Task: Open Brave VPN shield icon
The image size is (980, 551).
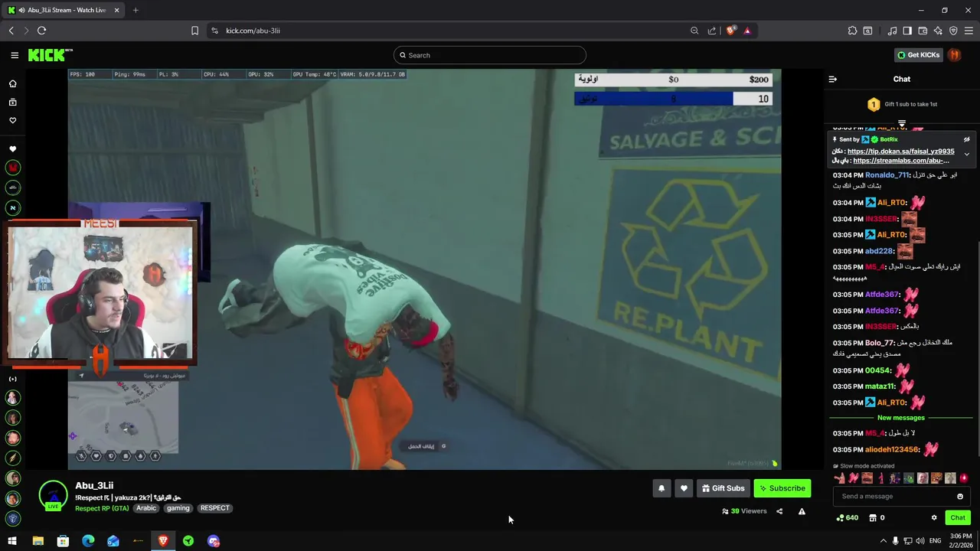Action: pos(953,31)
